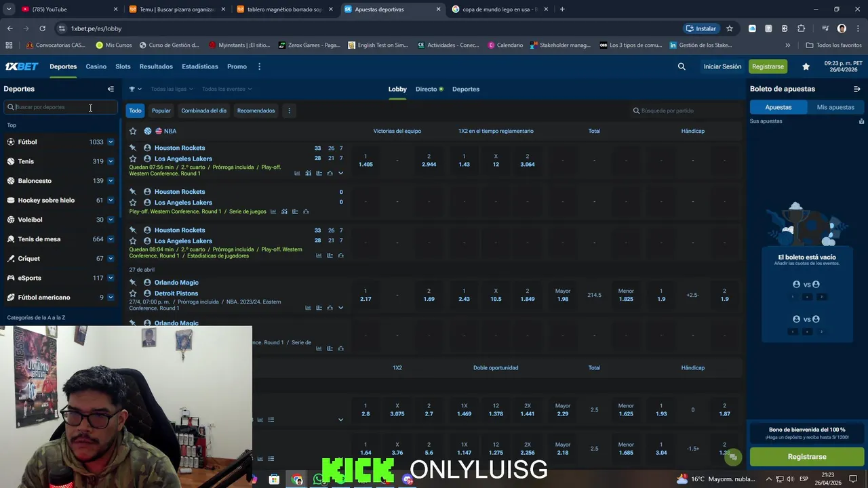Click basketball icon beside NBA heading

(x=147, y=131)
